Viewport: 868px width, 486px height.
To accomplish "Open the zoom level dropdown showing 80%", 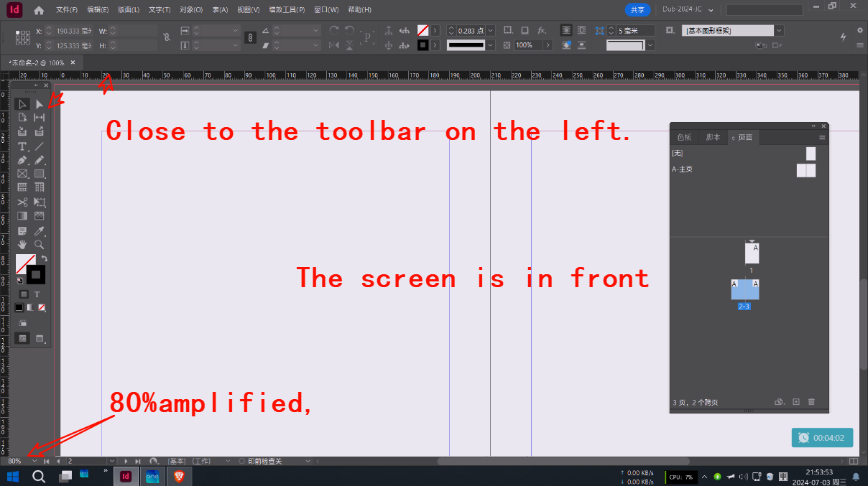I will pyautogui.click(x=34, y=461).
